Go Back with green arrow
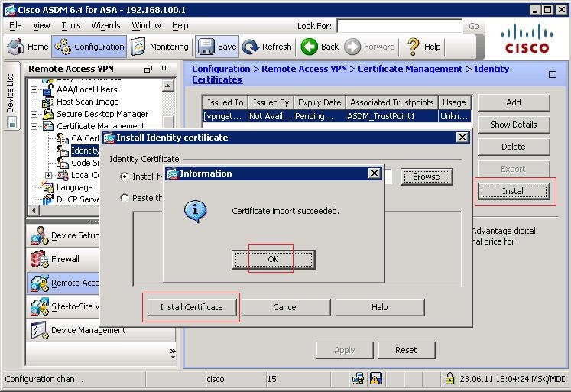 tap(309, 47)
